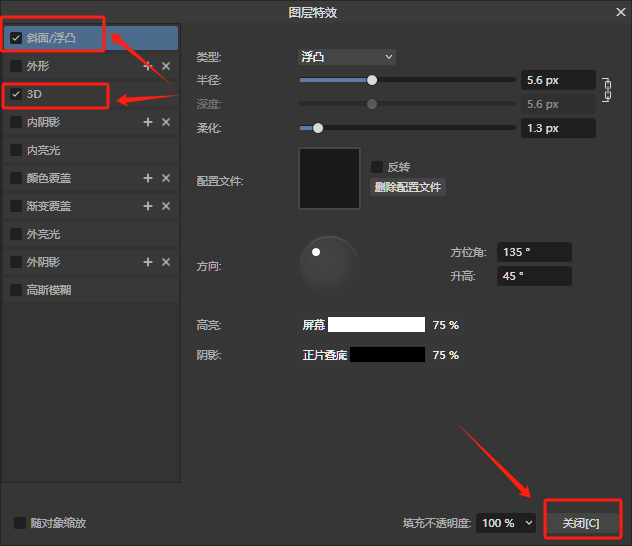
Task: Add another 外阴影 effect with plus icon
Action: 148,262
